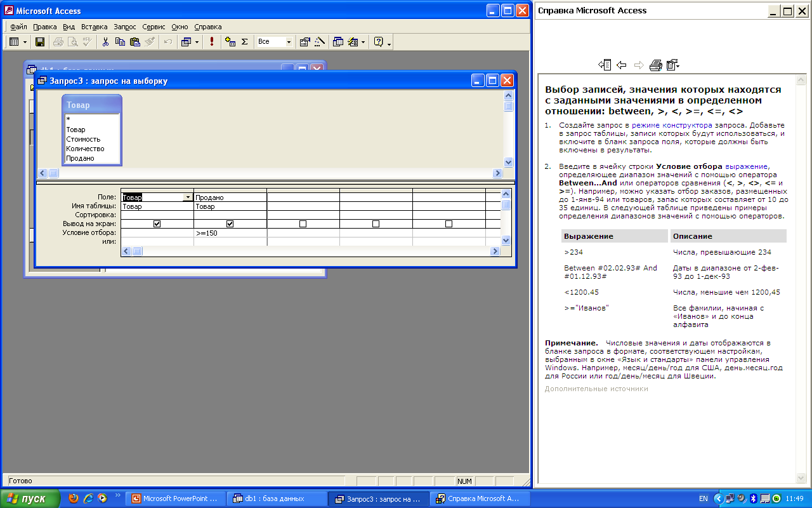Open the Сервис menu
Image resolution: width=812 pixels, height=508 pixels.
click(154, 27)
